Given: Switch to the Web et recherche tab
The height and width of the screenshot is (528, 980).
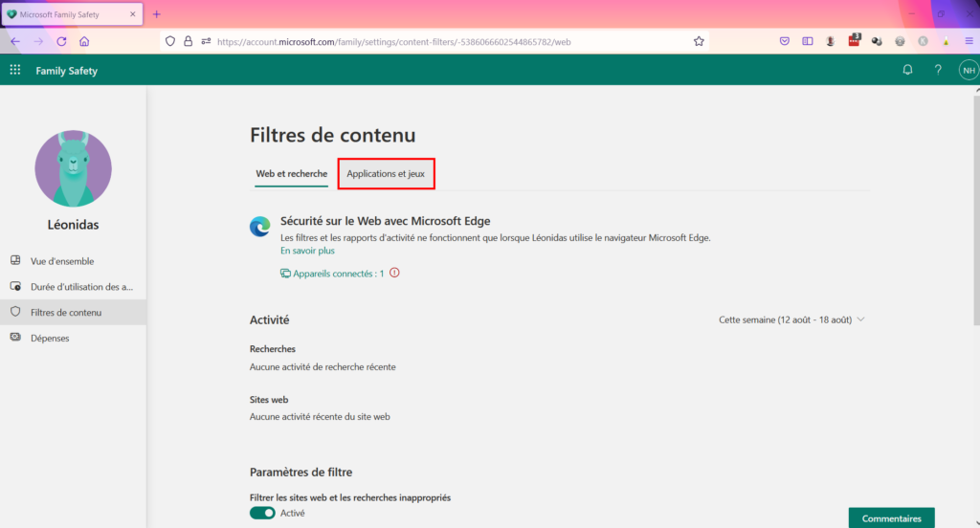Looking at the screenshot, I should click(291, 174).
